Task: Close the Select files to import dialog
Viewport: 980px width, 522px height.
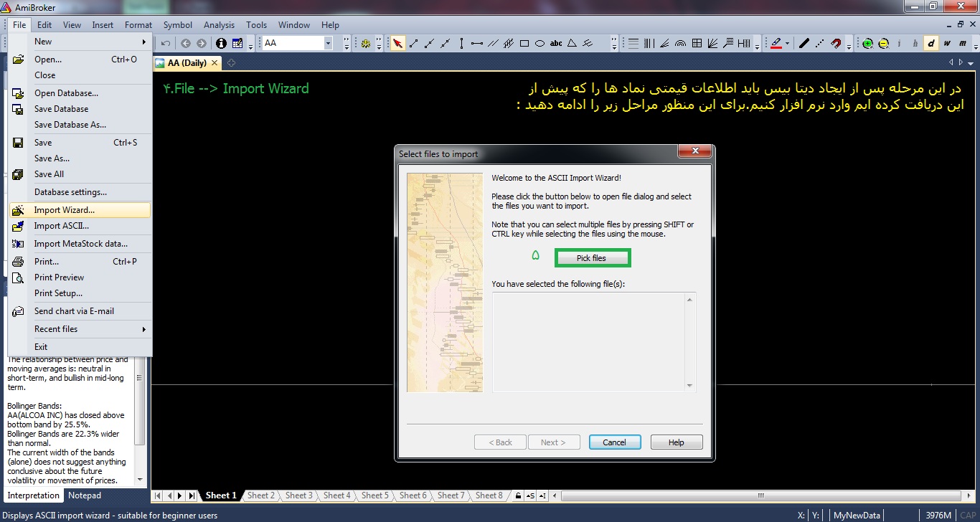Action: (695, 151)
